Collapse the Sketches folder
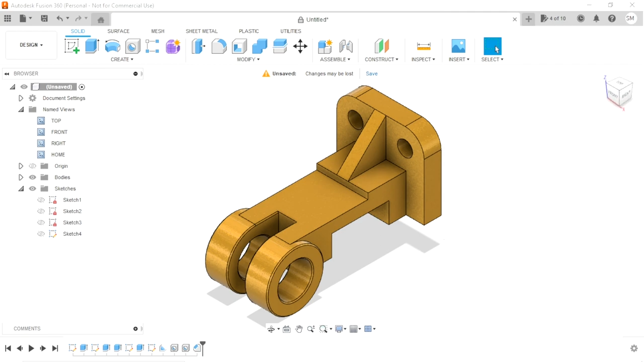 [21, 189]
